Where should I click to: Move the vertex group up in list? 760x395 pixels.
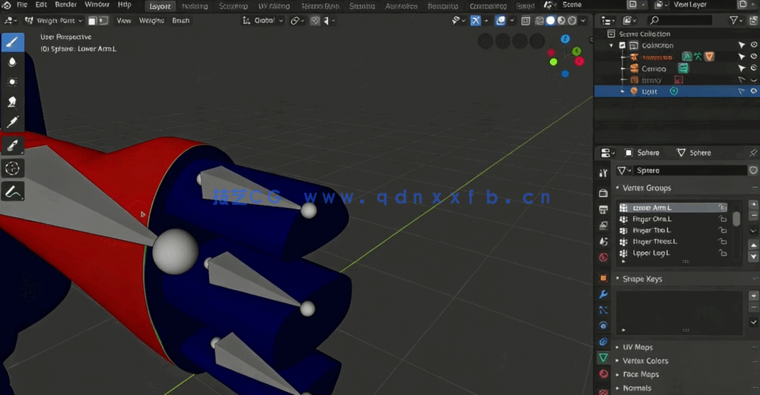[754, 245]
